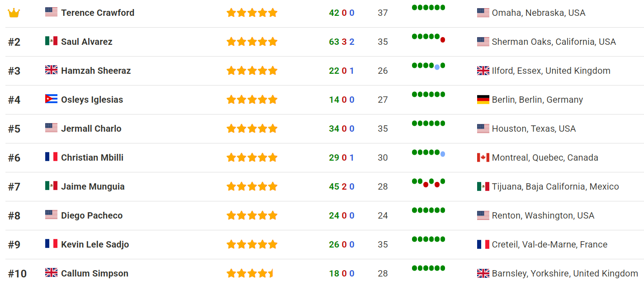The image size is (644, 286).
Task: Click Callum Simpson's four-and-a-half star rating
Action: click(251, 273)
